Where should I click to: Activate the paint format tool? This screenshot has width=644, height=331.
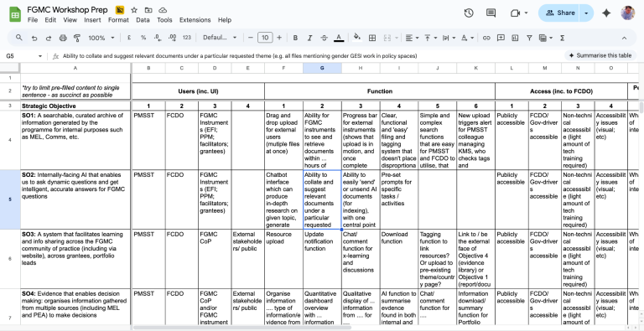[77, 38]
